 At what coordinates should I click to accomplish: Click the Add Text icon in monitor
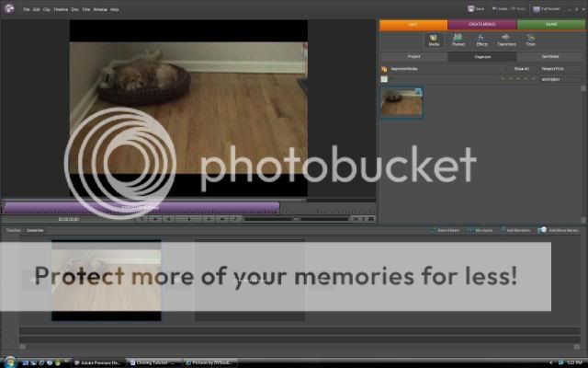[363, 219]
